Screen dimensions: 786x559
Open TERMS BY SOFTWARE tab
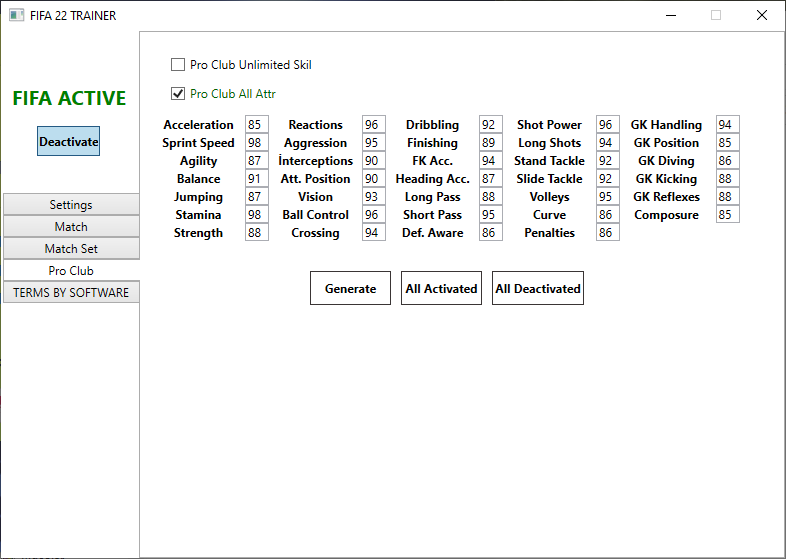[71, 293]
